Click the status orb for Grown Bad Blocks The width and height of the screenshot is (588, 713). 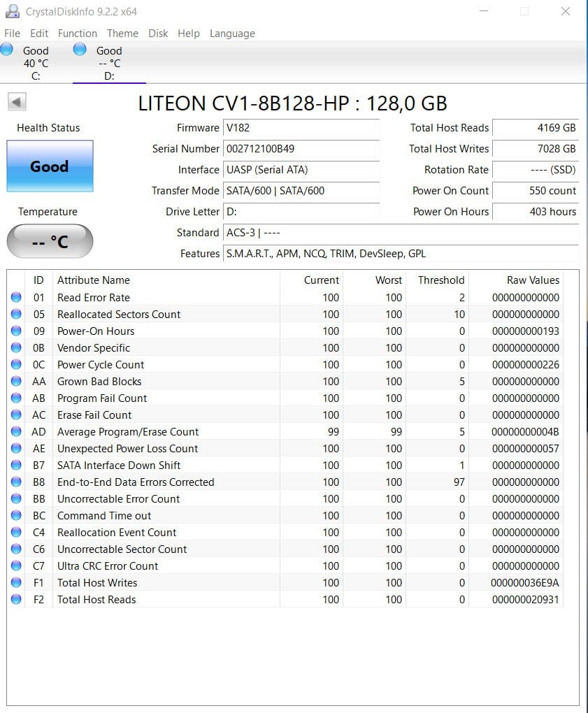(16, 381)
